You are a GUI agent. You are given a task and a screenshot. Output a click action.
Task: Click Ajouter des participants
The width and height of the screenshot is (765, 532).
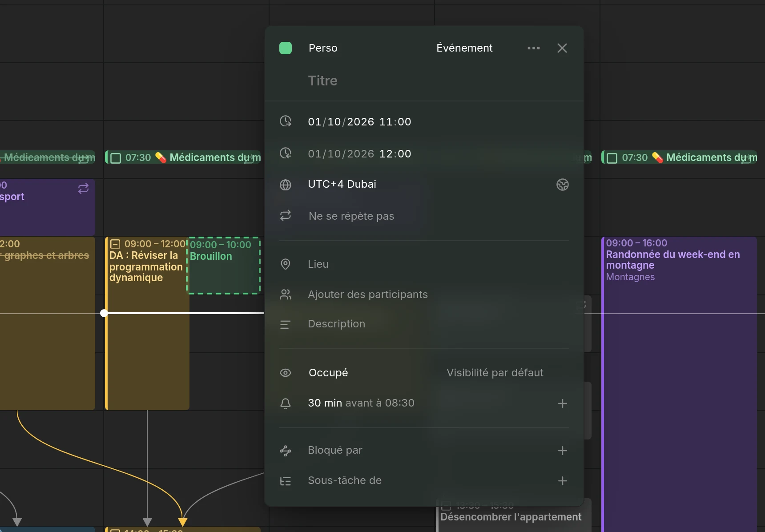(x=368, y=294)
